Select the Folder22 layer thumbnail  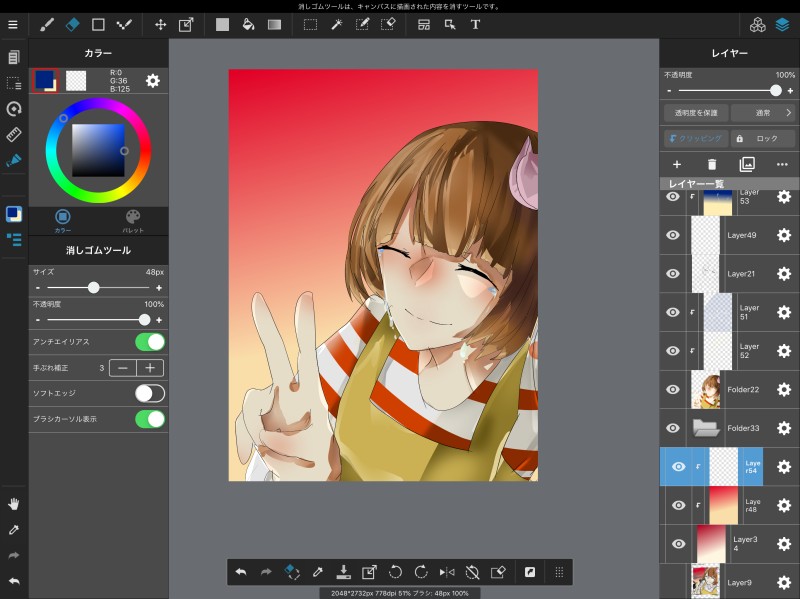click(707, 389)
